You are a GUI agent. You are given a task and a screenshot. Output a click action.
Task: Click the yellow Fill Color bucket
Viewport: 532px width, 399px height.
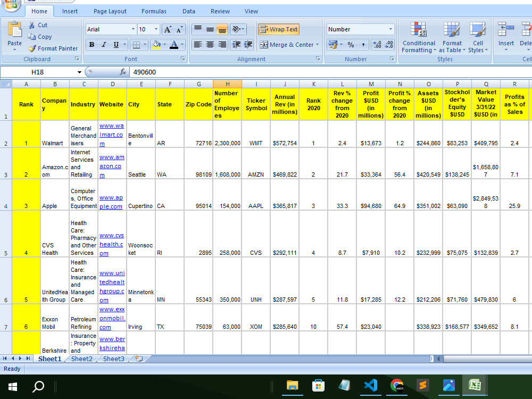(156, 45)
